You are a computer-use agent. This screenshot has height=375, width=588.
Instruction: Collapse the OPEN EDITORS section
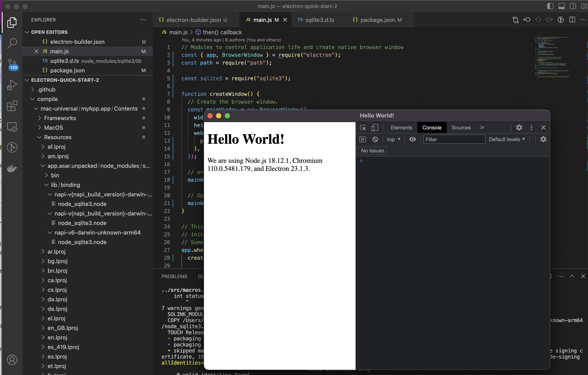pyautogui.click(x=27, y=32)
